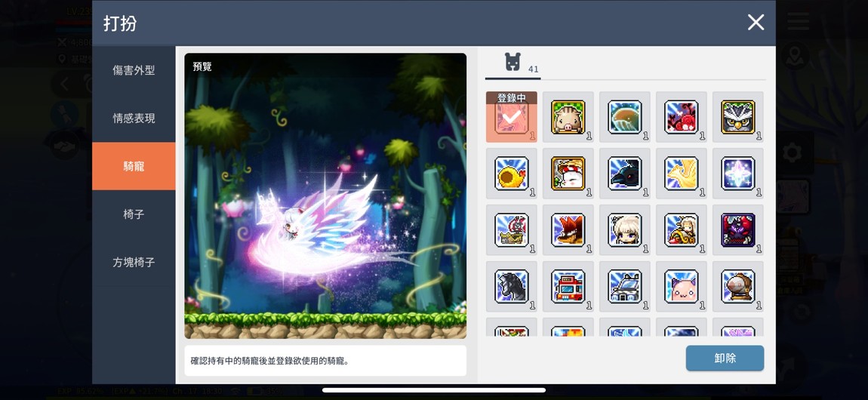868x400 pixels.
Task: Select the currently registered mount marked 登錄中
Action: pyautogui.click(x=512, y=117)
